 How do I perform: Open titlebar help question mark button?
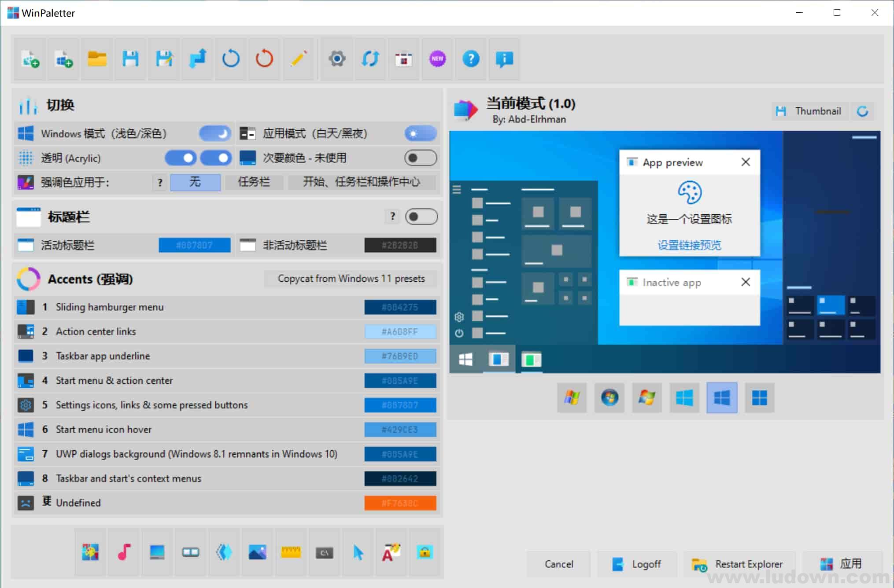[392, 216]
